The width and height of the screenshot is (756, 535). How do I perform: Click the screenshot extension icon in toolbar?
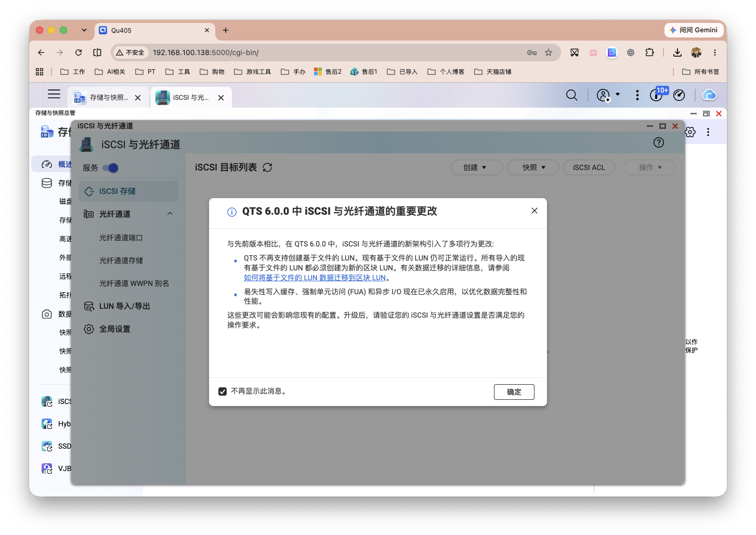575,53
